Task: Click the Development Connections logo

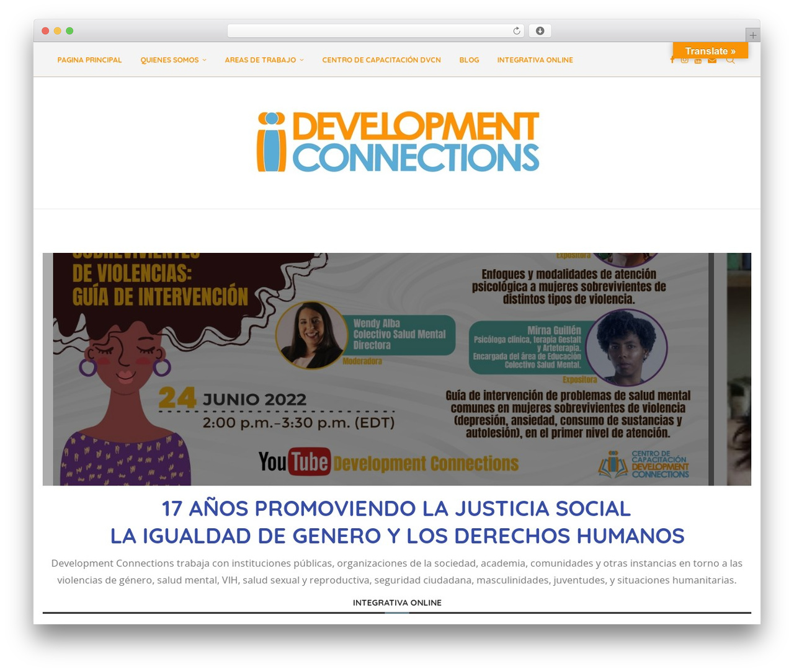Action: (x=398, y=142)
